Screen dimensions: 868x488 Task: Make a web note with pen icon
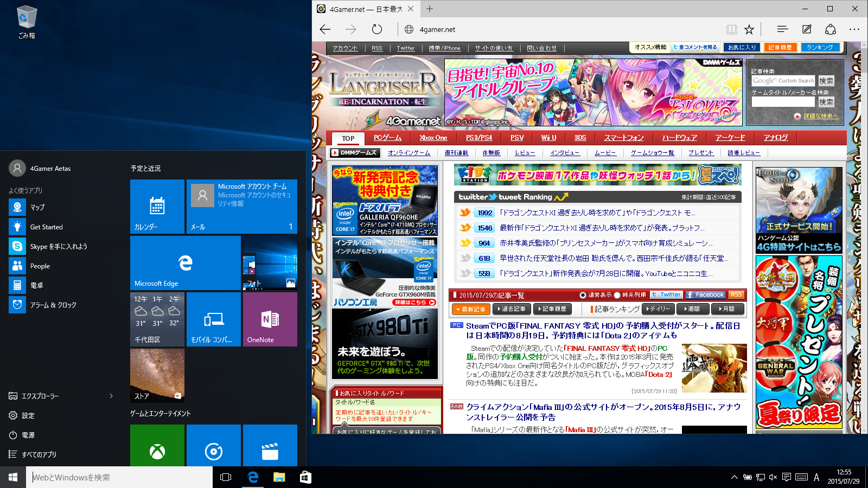807,29
